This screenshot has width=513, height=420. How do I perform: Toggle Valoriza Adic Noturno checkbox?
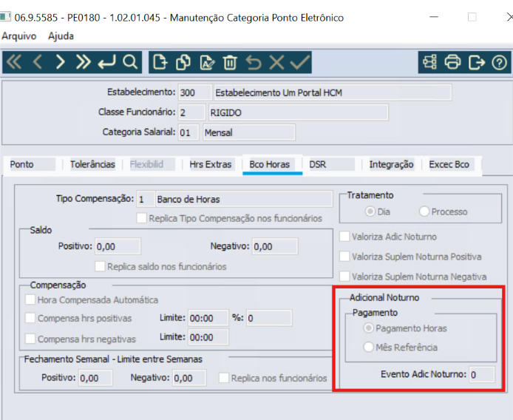pos(344,237)
